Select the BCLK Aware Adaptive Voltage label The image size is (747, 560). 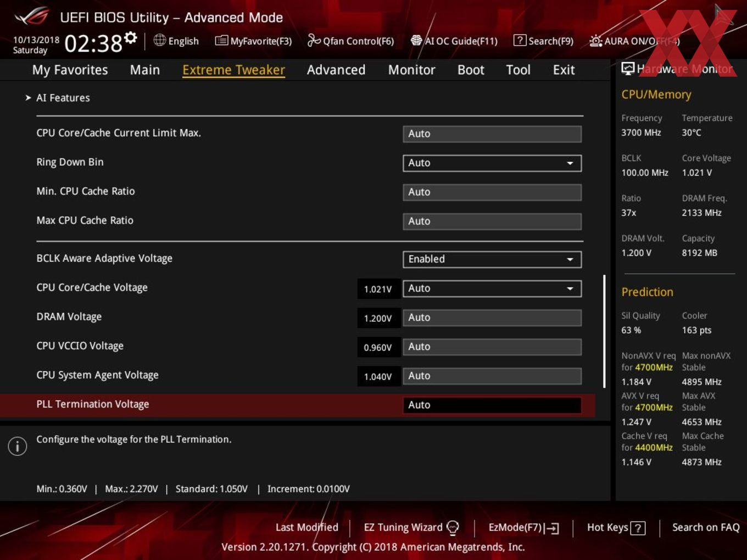point(104,258)
